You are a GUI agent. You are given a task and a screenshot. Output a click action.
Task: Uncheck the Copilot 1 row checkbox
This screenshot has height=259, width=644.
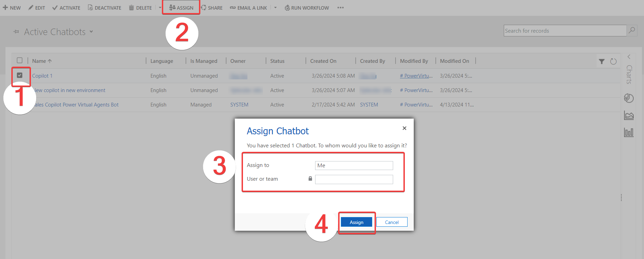pos(20,75)
